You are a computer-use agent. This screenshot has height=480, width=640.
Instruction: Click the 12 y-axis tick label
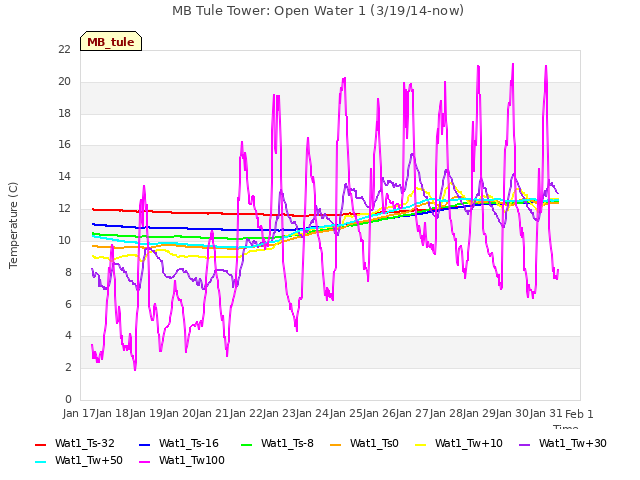click(64, 208)
